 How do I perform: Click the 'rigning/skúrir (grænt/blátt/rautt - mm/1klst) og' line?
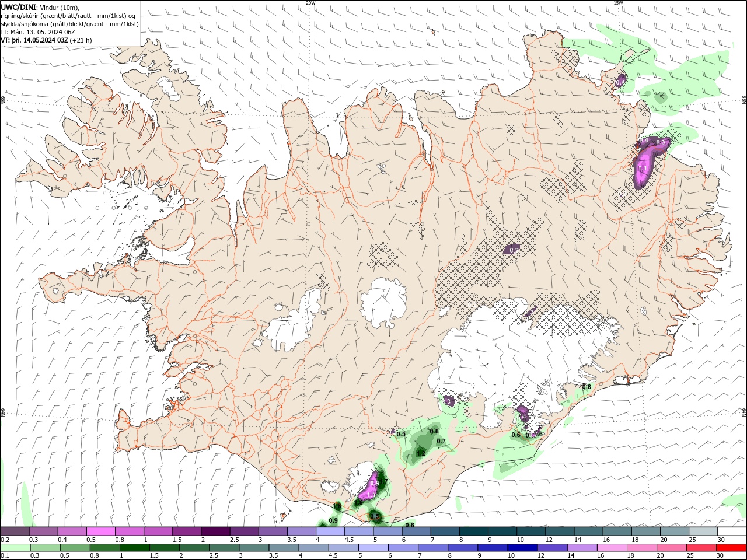point(68,16)
